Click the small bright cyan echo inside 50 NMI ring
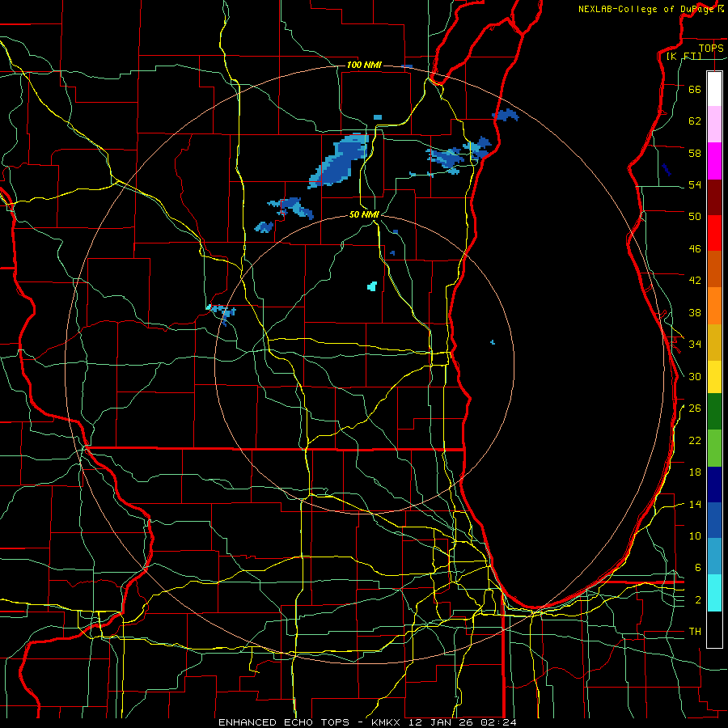This screenshot has width=728, height=728. coord(372,286)
